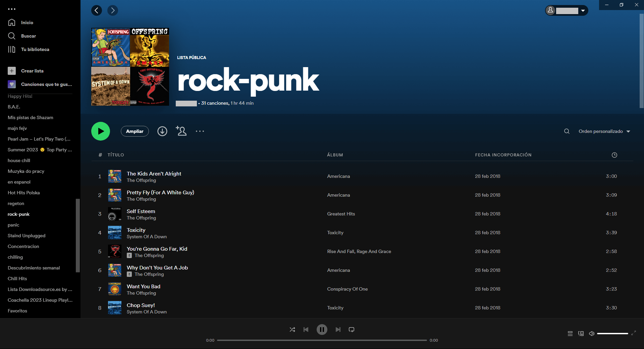This screenshot has height=349, width=644.
Task: Open the three-dot app menu in the sidebar
Action: point(12,9)
